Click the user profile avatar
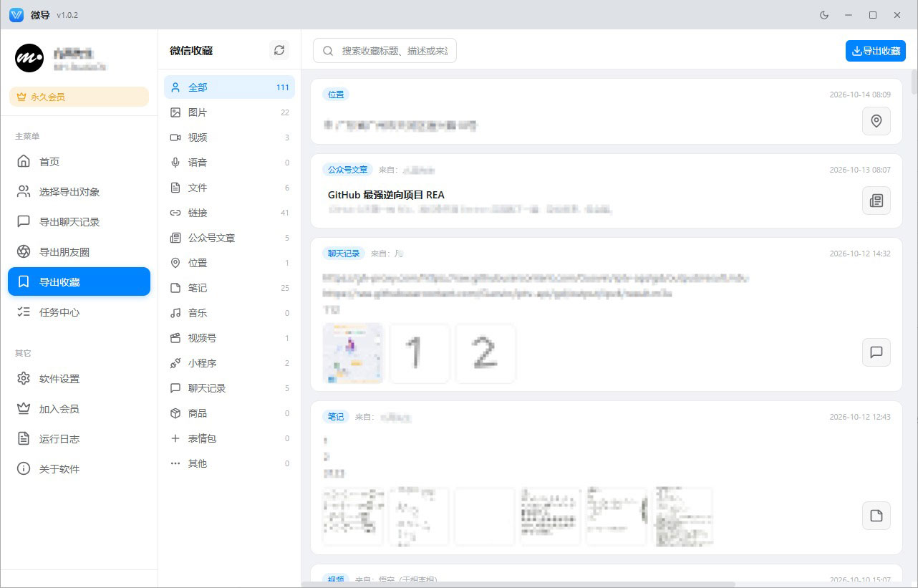Image resolution: width=918 pixels, height=588 pixels. click(29, 58)
